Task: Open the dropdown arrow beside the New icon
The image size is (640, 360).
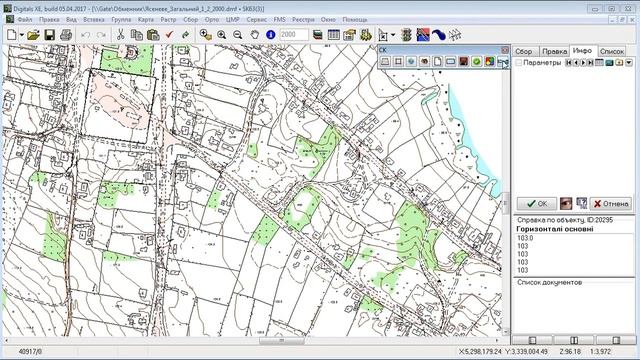Action: (x=22, y=35)
